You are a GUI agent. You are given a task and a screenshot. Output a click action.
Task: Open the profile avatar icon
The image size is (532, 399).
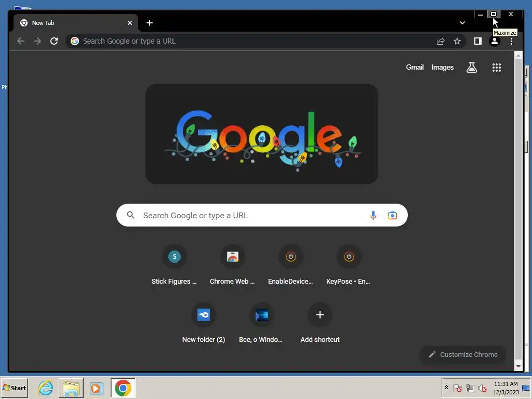495,41
